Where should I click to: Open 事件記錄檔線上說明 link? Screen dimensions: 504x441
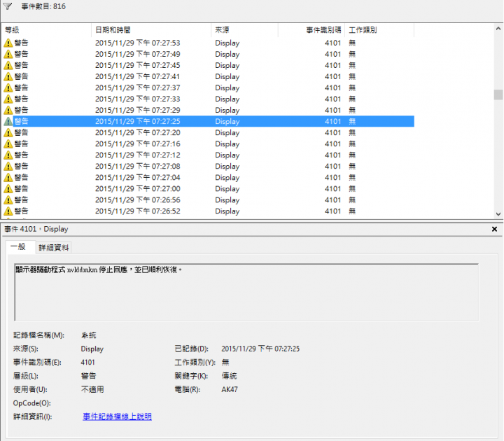(117, 416)
